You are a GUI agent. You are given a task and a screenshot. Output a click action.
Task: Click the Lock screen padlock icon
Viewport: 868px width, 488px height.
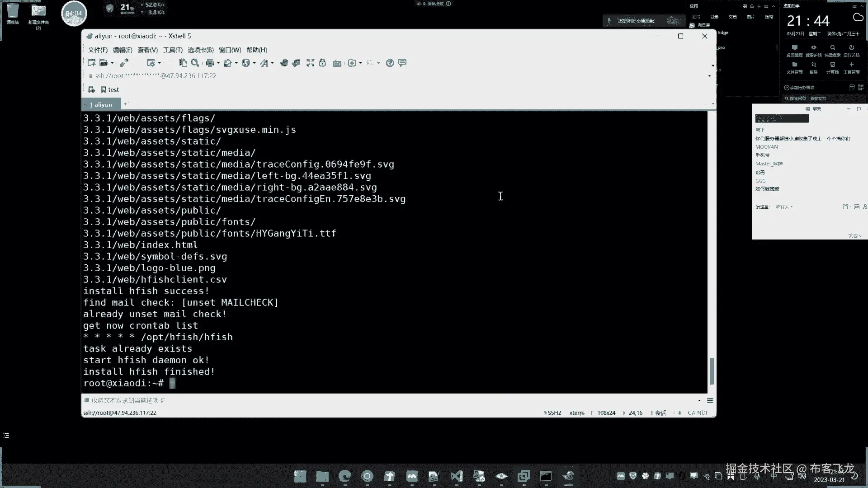point(322,63)
